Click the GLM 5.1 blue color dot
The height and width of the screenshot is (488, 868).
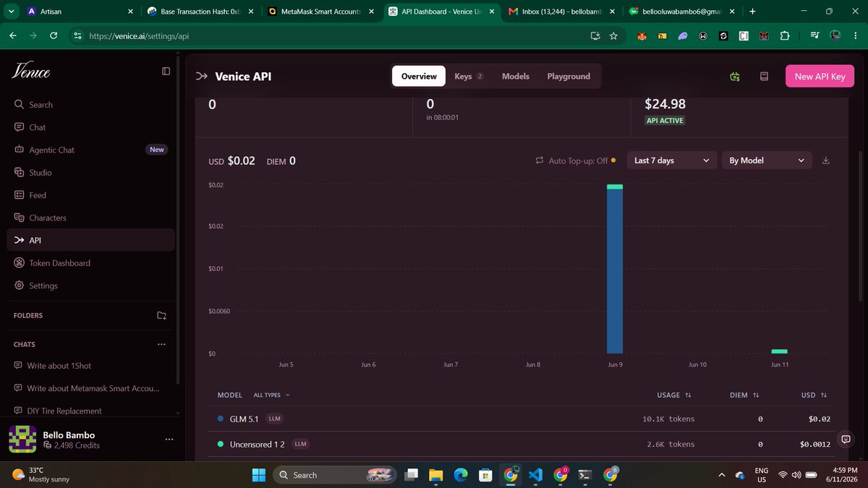click(x=221, y=419)
